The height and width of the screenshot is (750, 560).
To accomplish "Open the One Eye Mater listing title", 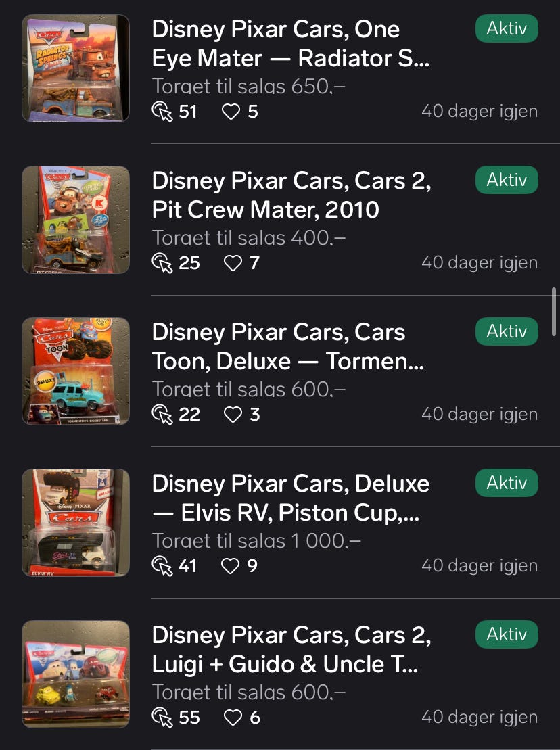I will [291, 43].
